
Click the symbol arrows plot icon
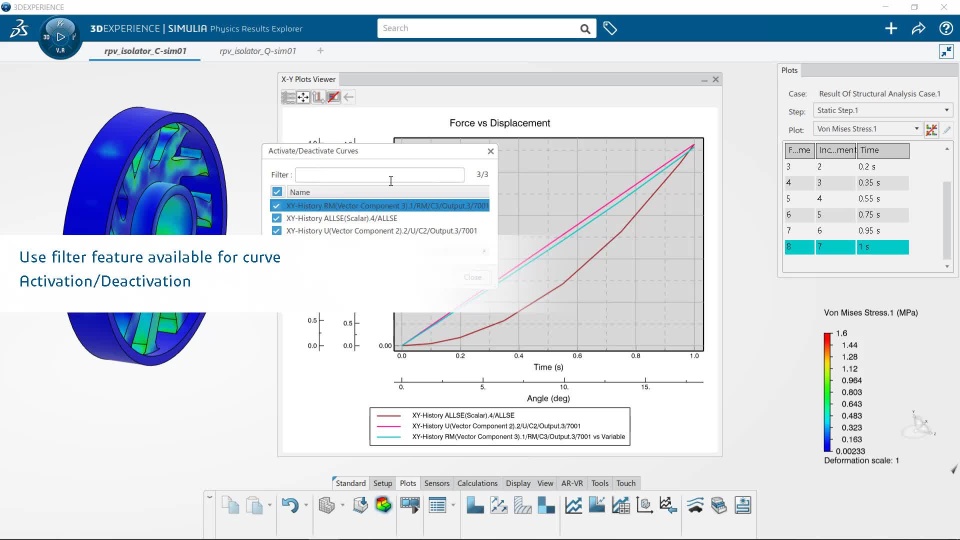pos(499,505)
